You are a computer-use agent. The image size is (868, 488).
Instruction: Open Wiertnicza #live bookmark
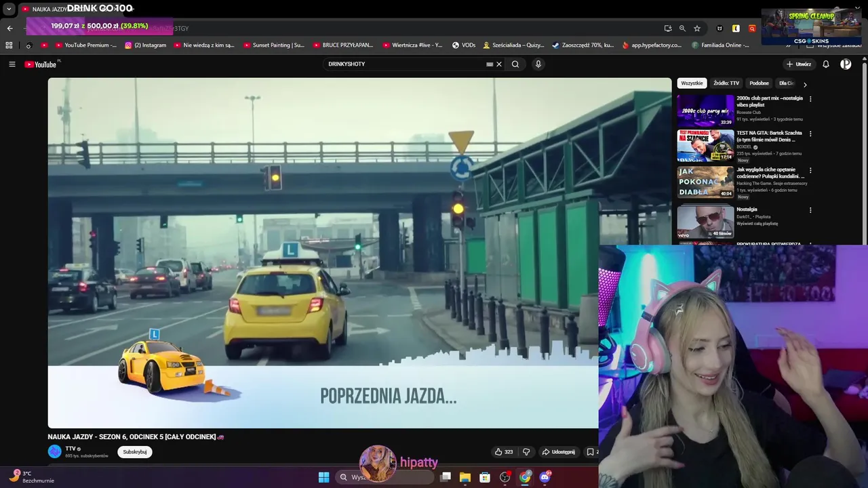(412, 45)
